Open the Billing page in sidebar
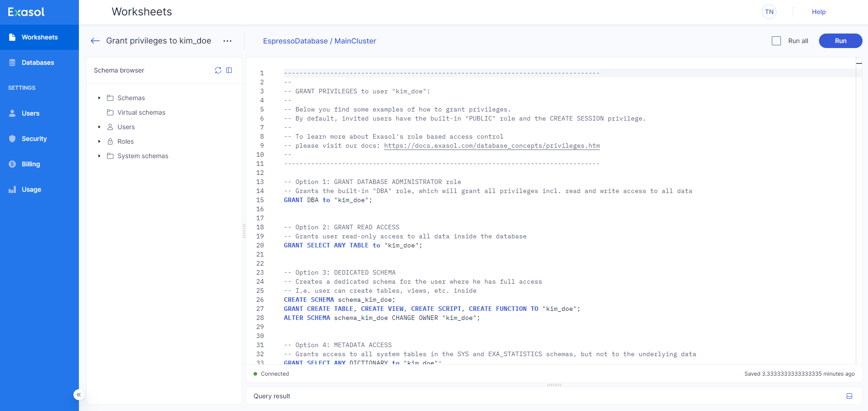This screenshot has width=868, height=411. tap(31, 164)
